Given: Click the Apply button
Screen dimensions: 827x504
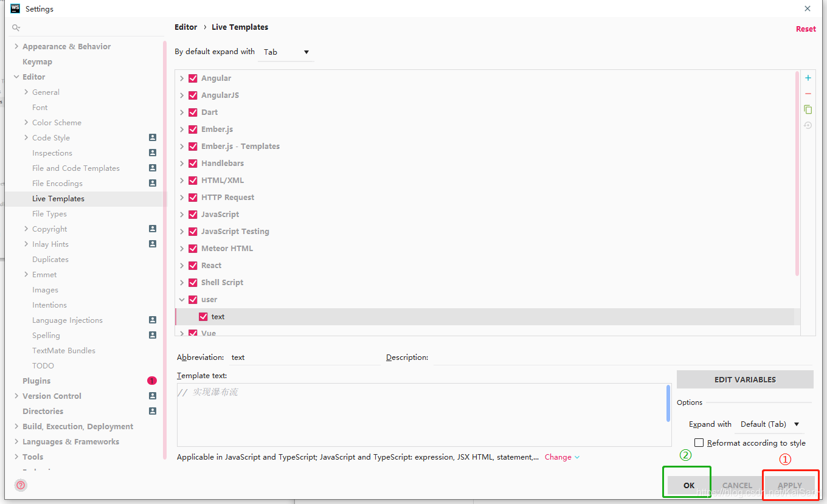Looking at the screenshot, I should click(x=789, y=485).
